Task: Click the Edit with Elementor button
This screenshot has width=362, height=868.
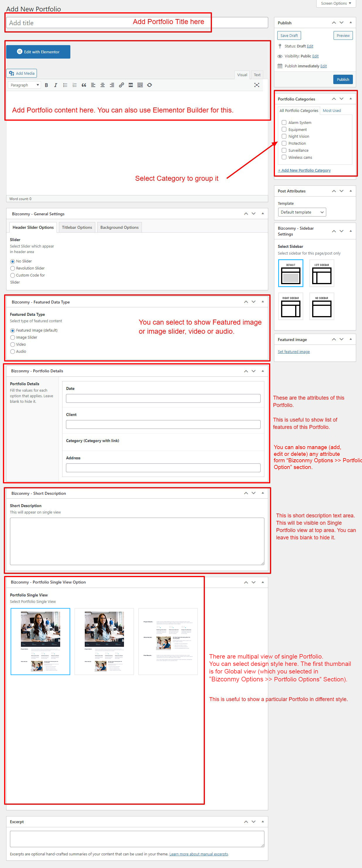Action: [38, 52]
